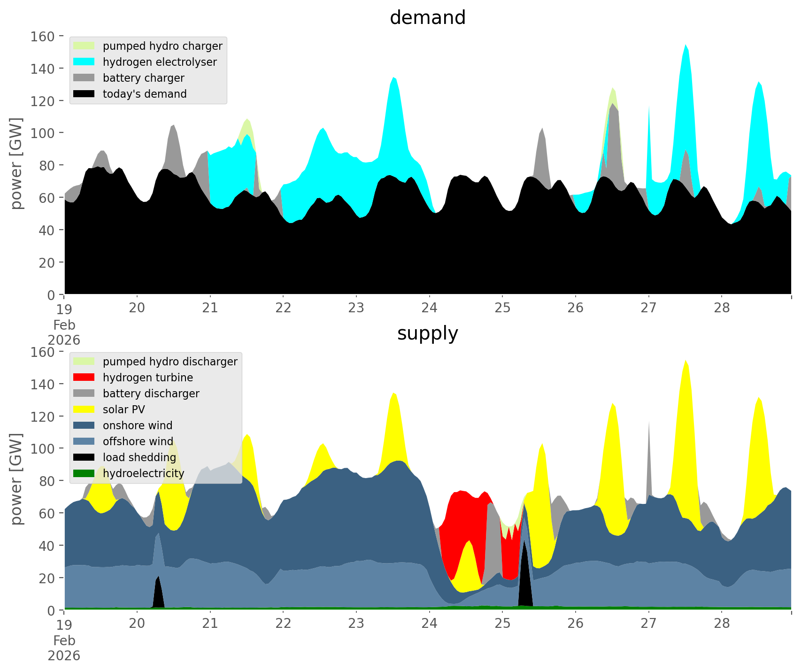
Task: Click the pumped hydro charger legend swatch
Action: tap(84, 46)
